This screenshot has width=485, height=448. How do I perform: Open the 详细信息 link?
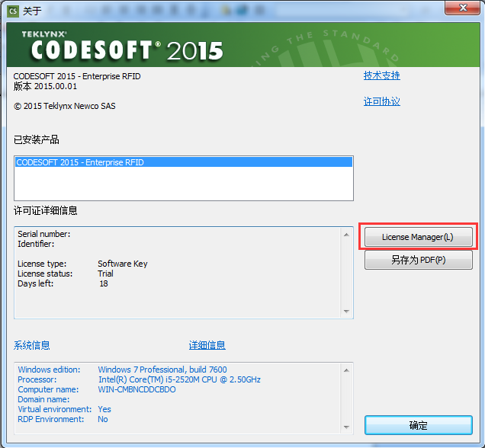tap(207, 345)
